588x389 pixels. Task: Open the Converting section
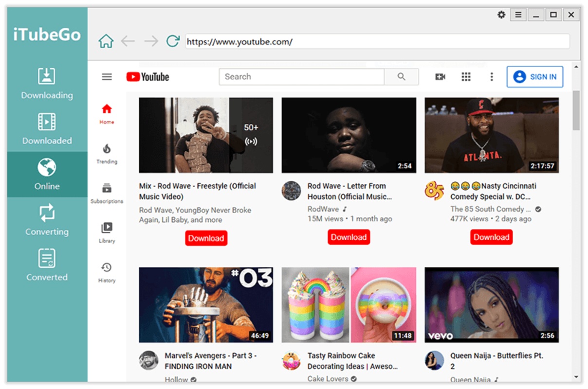[x=47, y=220]
